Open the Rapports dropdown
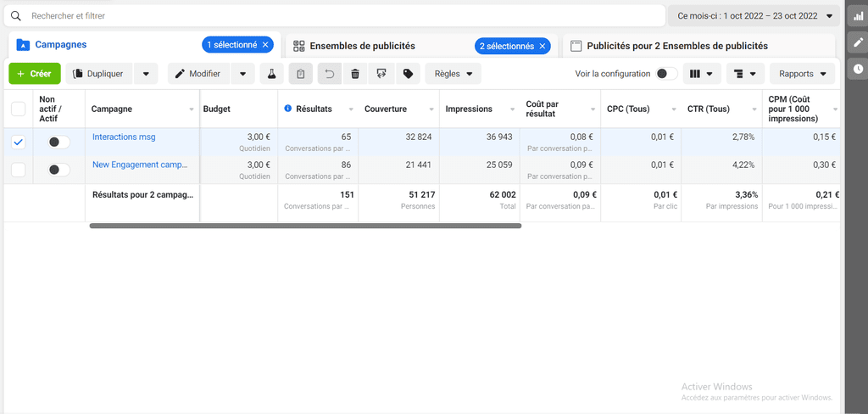This screenshot has height=414, width=868. tap(802, 74)
